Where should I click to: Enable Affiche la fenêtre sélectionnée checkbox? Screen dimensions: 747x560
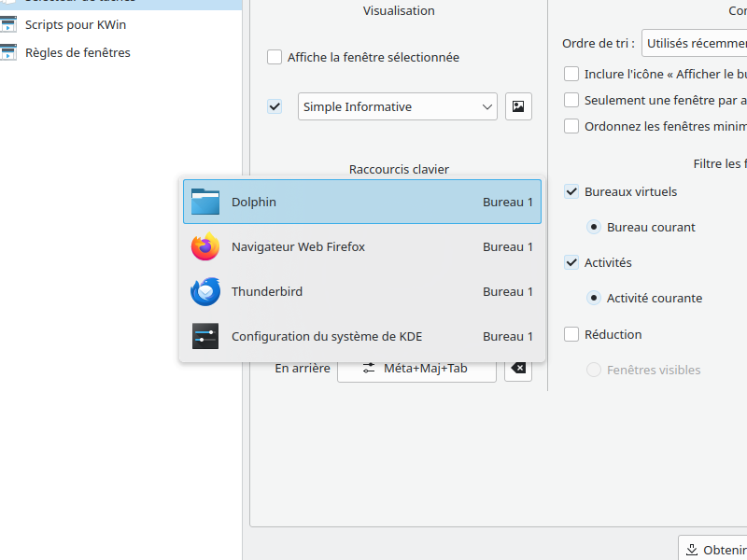pos(275,57)
